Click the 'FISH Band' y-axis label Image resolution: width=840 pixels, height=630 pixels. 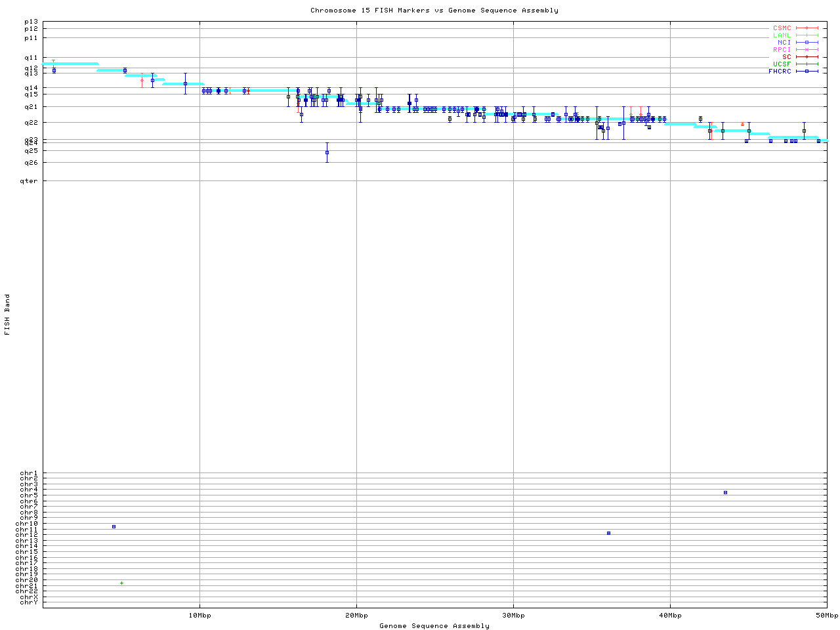(7, 314)
